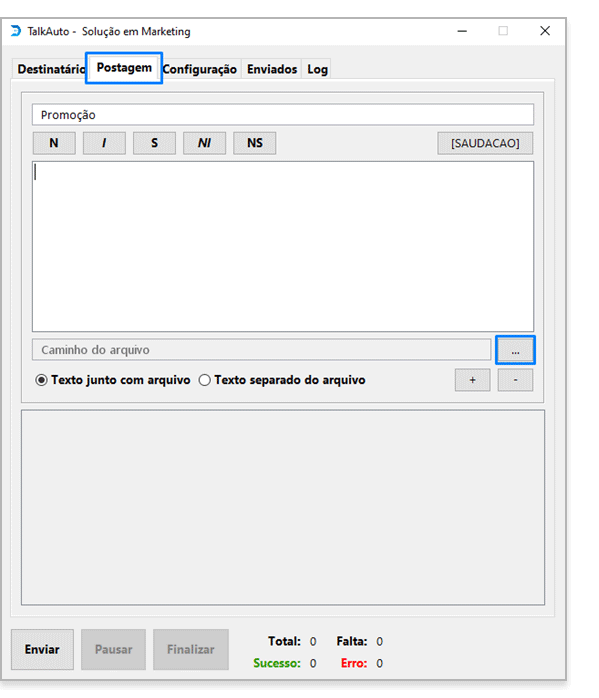Open the Configuração tab

(200, 69)
